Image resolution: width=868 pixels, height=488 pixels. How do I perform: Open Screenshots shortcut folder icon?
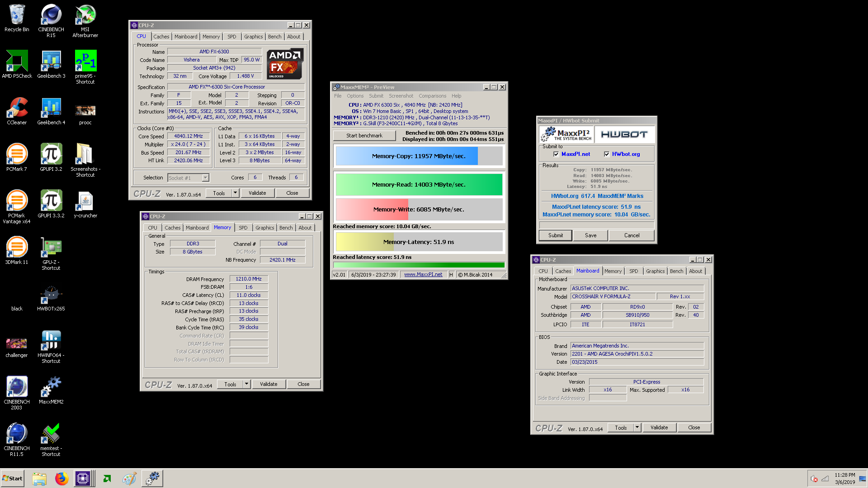[85, 160]
